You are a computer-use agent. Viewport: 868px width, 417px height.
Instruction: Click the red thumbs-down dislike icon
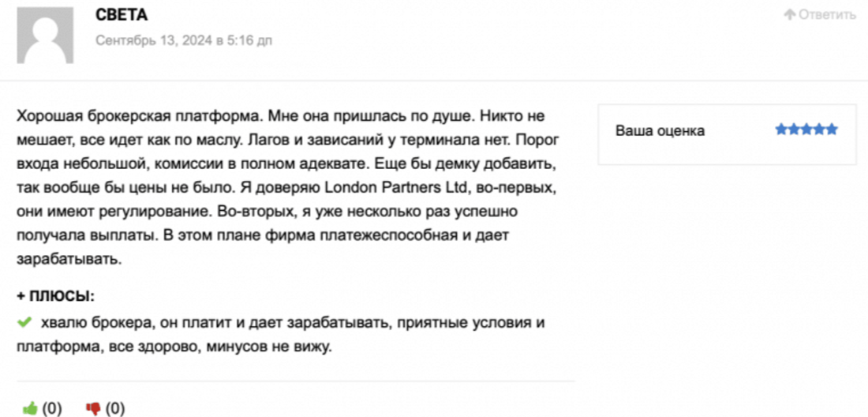coord(93,408)
